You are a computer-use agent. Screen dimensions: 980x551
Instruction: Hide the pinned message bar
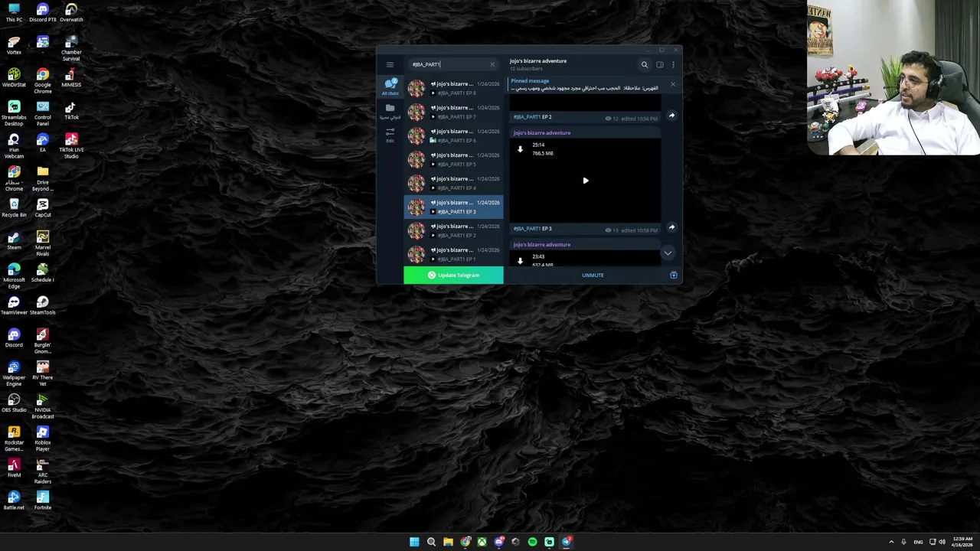tap(673, 84)
